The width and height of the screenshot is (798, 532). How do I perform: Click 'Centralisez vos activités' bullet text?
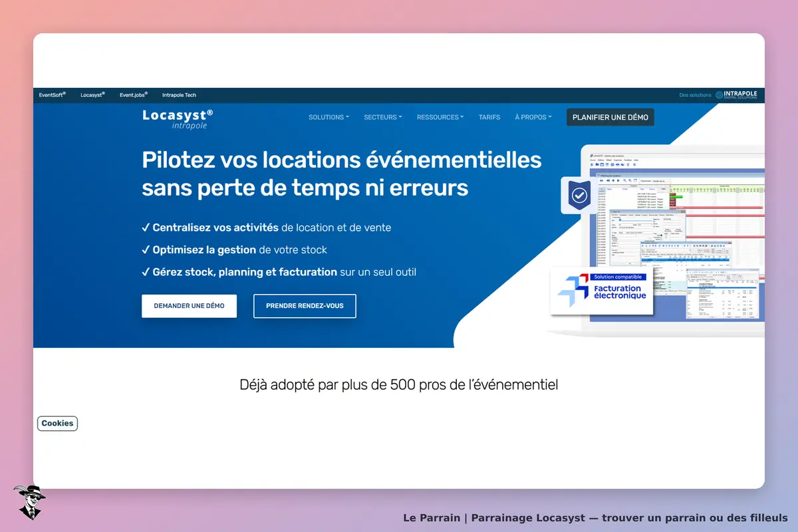click(215, 227)
